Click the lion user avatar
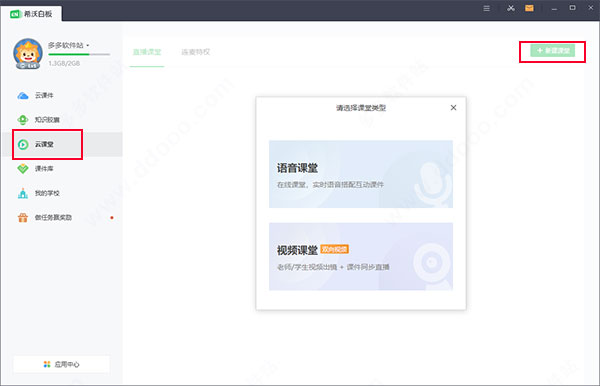This screenshot has width=600, height=386. point(28,54)
